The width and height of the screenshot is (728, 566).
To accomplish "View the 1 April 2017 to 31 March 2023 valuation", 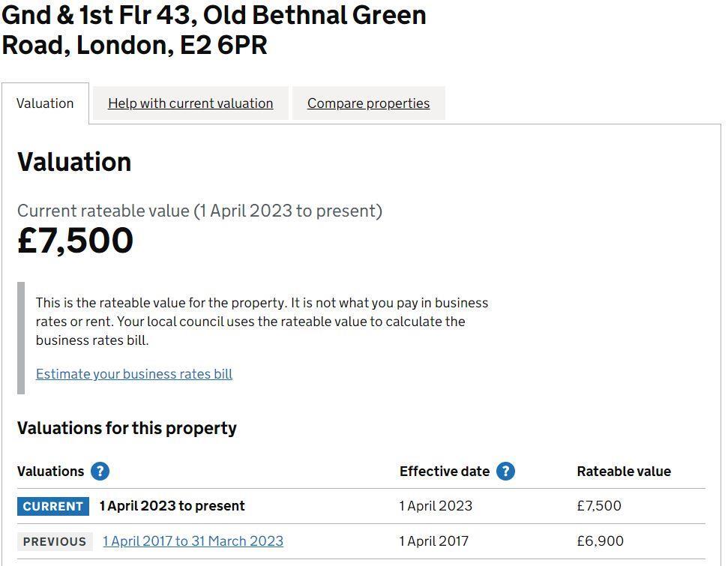I will pyautogui.click(x=193, y=541).
